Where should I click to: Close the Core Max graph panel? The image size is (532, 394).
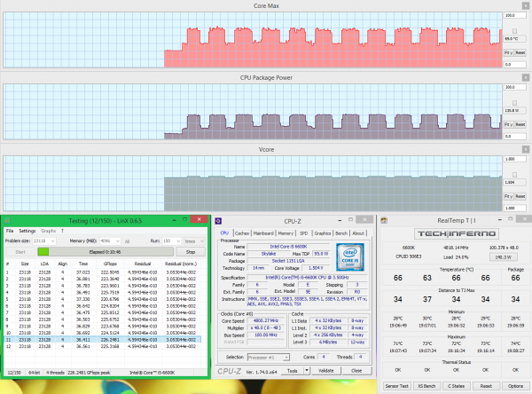pos(525,6)
